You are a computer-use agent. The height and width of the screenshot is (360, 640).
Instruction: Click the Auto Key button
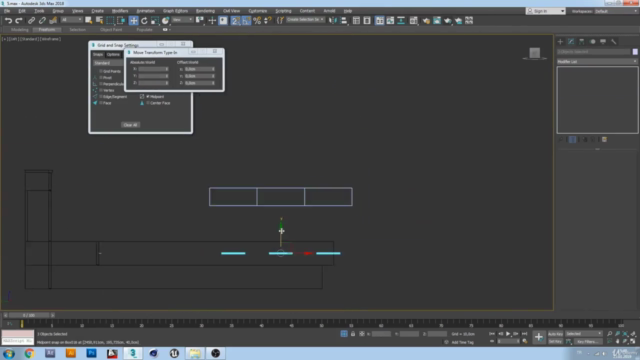point(555,334)
